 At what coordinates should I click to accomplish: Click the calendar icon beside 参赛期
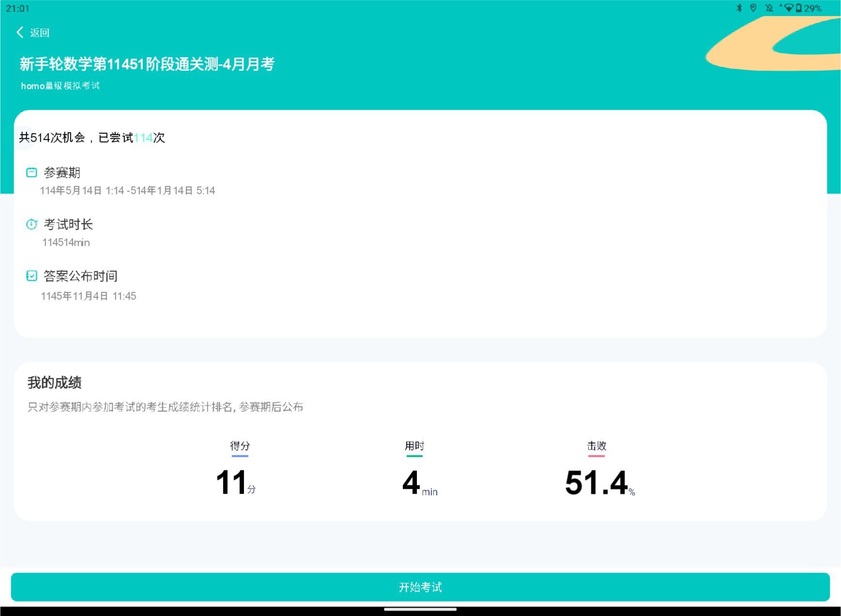point(31,172)
